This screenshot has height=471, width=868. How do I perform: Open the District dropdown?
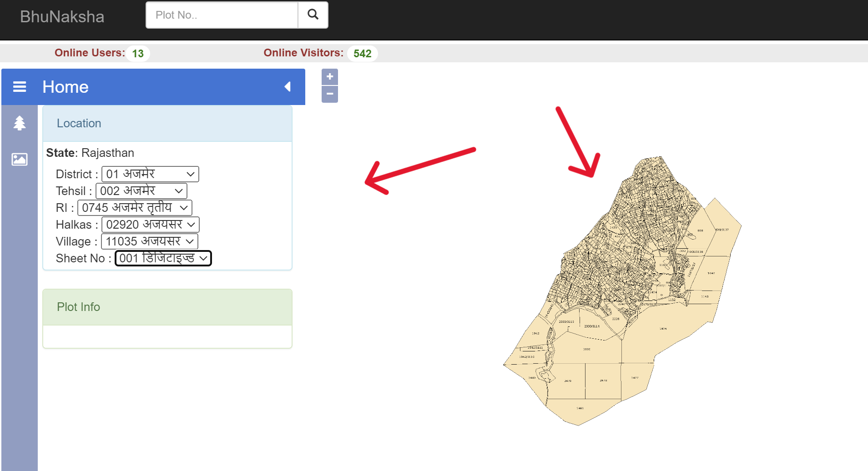150,174
